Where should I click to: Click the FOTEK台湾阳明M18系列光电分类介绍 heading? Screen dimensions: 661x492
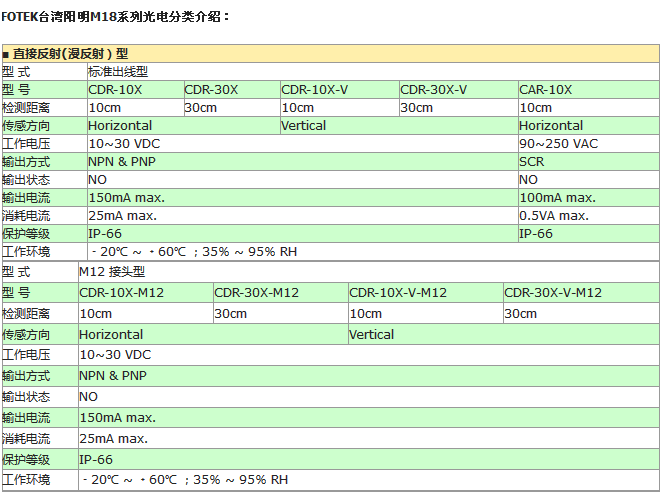tap(115, 17)
